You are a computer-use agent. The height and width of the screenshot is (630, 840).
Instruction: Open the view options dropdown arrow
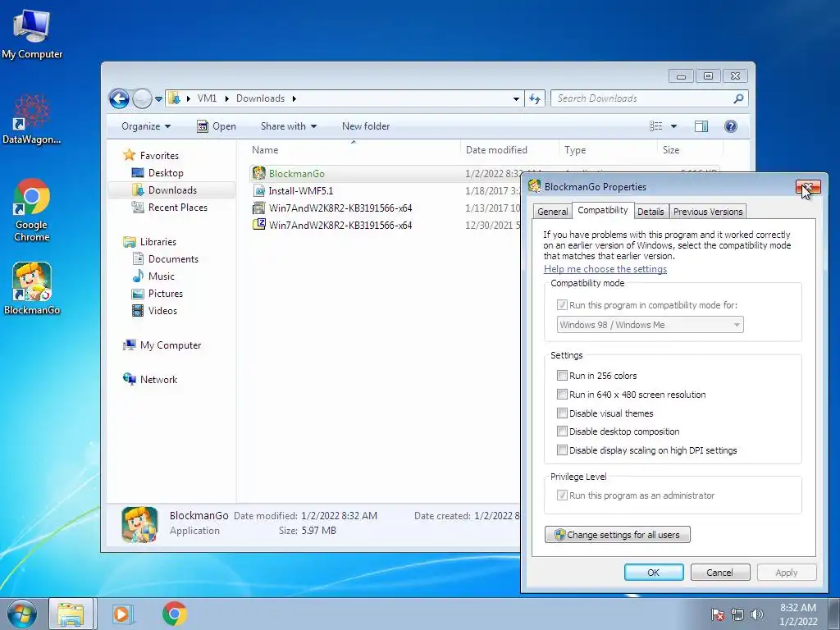(x=674, y=126)
